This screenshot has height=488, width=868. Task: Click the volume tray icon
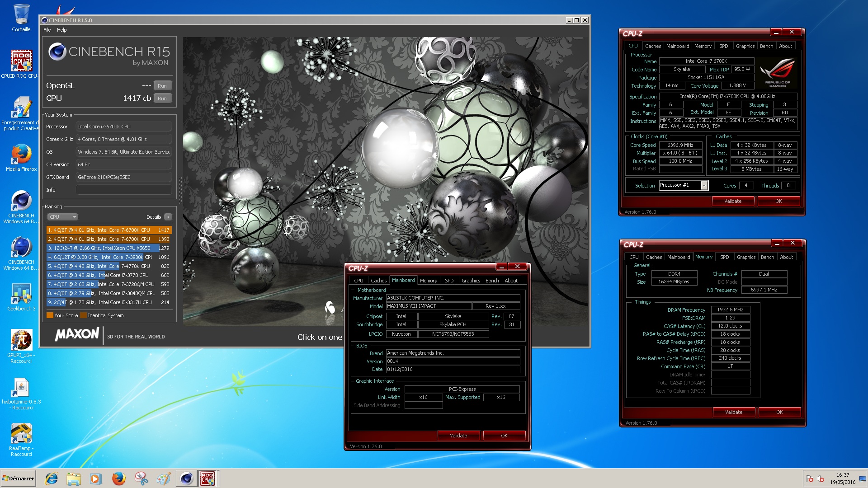(x=821, y=479)
